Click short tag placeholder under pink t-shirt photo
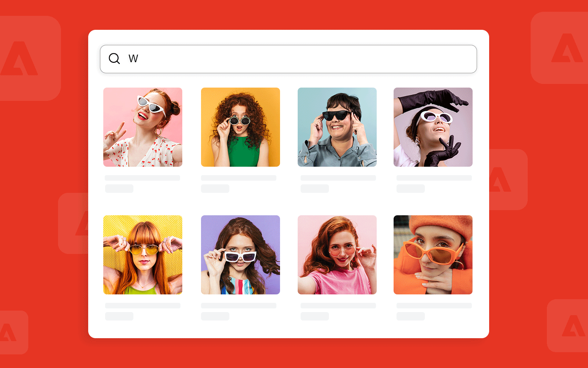Image resolution: width=588 pixels, height=368 pixels. pyautogui.click(x=315, y=316)
